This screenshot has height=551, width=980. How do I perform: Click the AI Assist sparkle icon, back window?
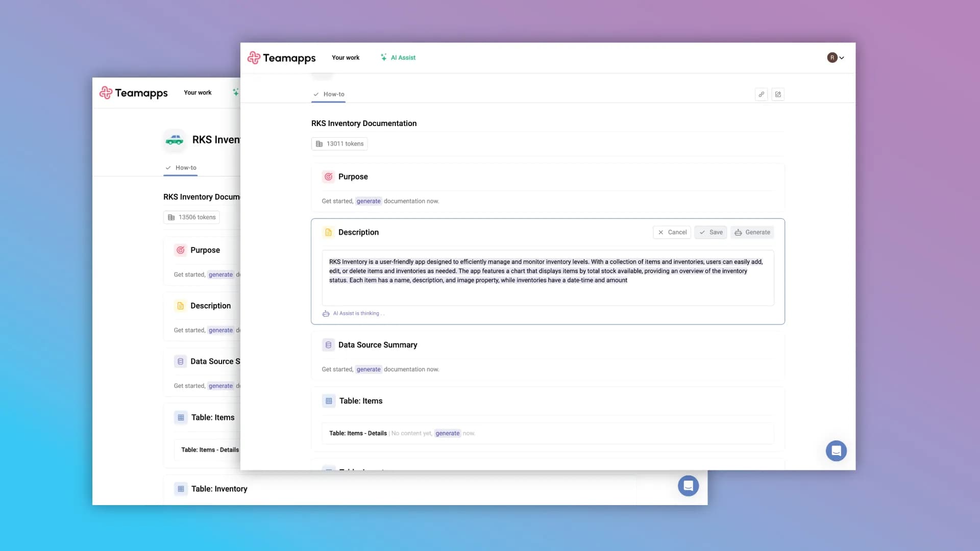[236, 92]
